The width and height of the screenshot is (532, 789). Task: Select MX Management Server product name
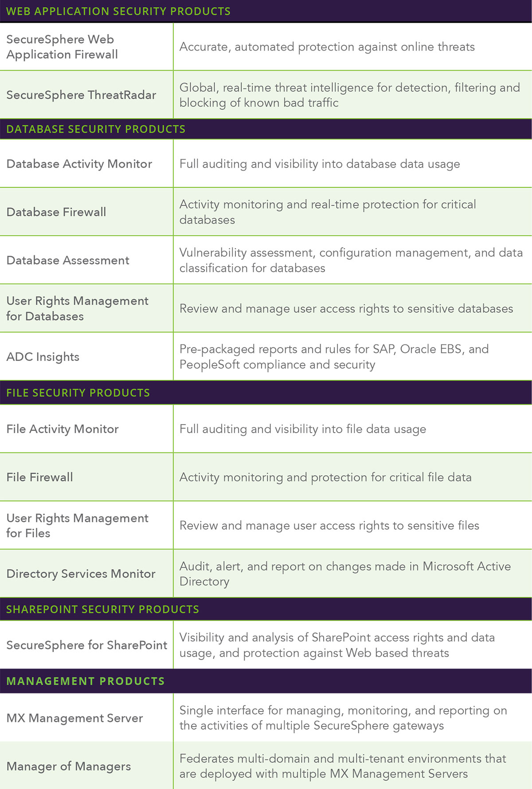[x=74, y=718]
